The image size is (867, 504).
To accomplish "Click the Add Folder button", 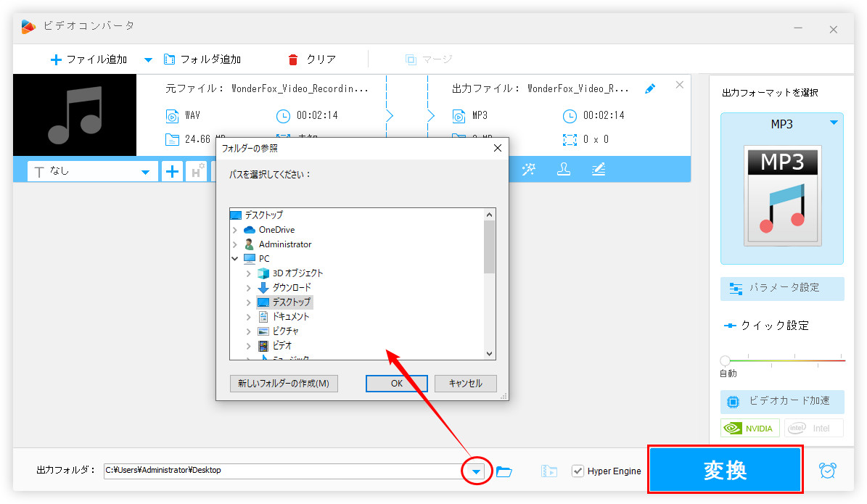I will coord(202,59).
